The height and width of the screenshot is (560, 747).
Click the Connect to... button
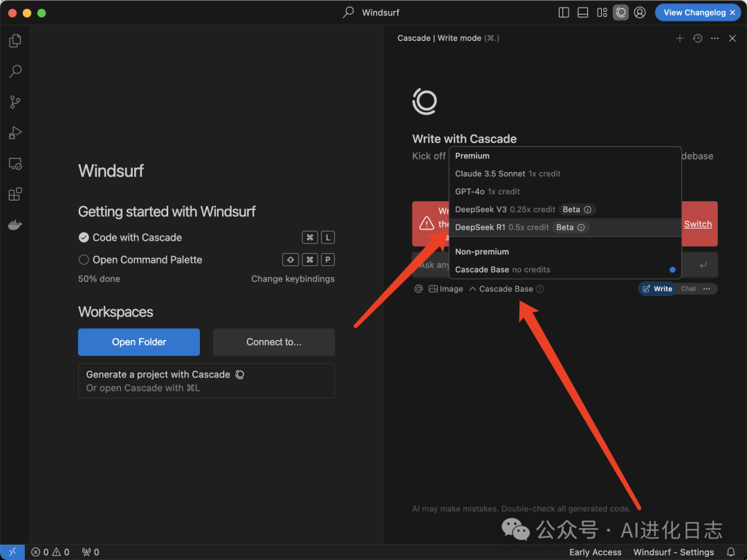274,342
